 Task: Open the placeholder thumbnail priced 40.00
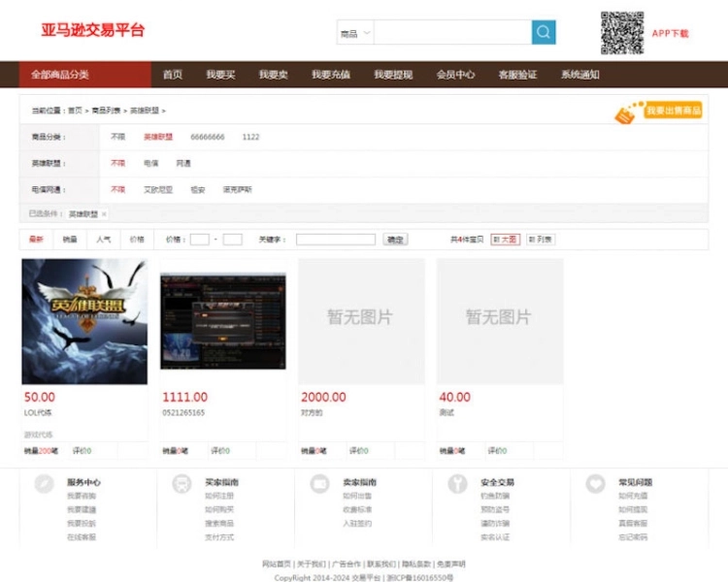click(x=500, y=322)
